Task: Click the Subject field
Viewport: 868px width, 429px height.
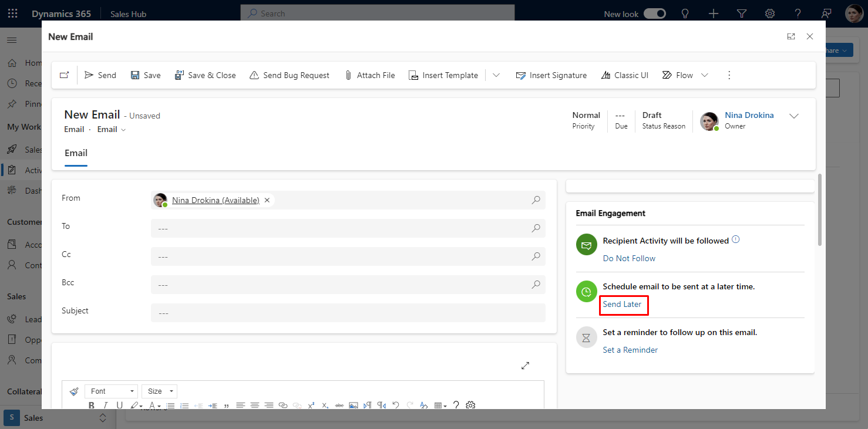Action: coord(348,313)
